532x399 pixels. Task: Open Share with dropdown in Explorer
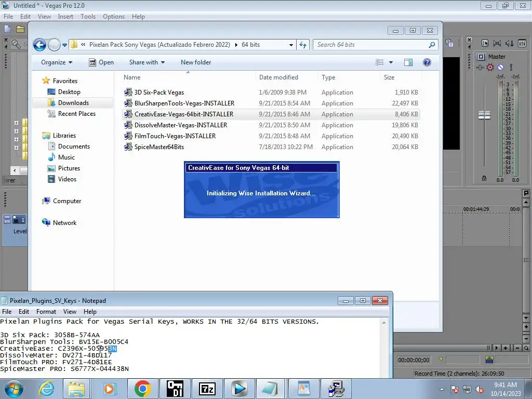(147, 62)
